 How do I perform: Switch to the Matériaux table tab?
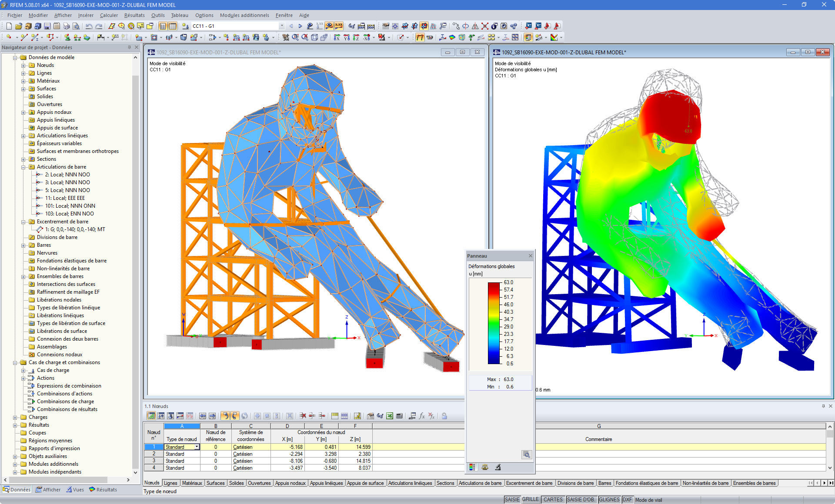[x=192, y=483]
